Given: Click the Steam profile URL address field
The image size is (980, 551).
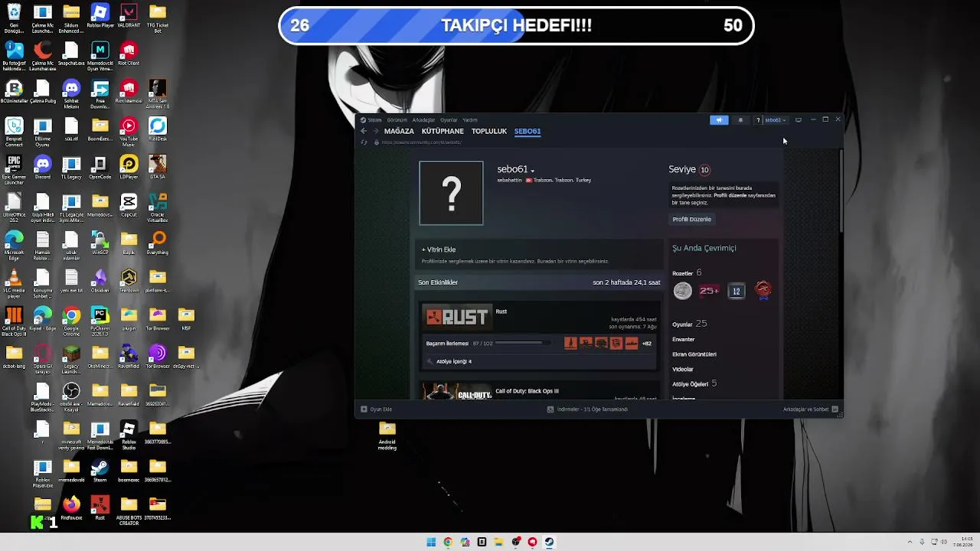Looking at the screenshot, I should pos(422,142).
